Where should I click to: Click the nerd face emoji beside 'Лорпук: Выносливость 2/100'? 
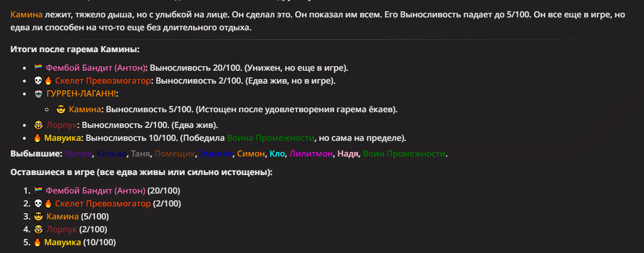click(39, 125)
